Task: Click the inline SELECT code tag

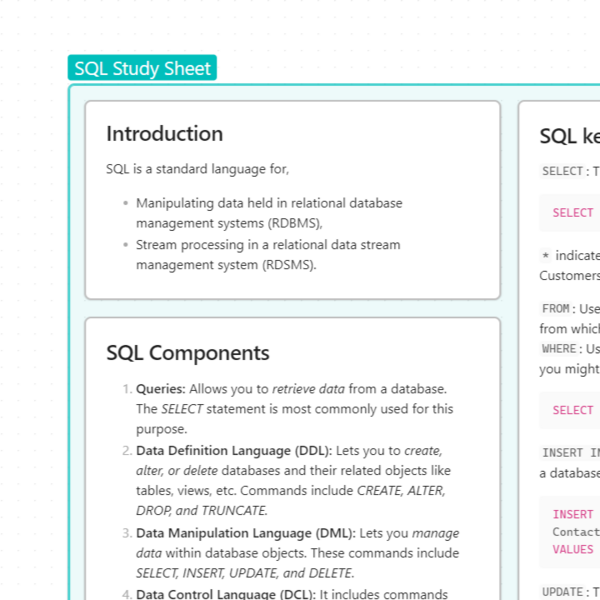Action: pyautogui.click(x=562, y=171)
